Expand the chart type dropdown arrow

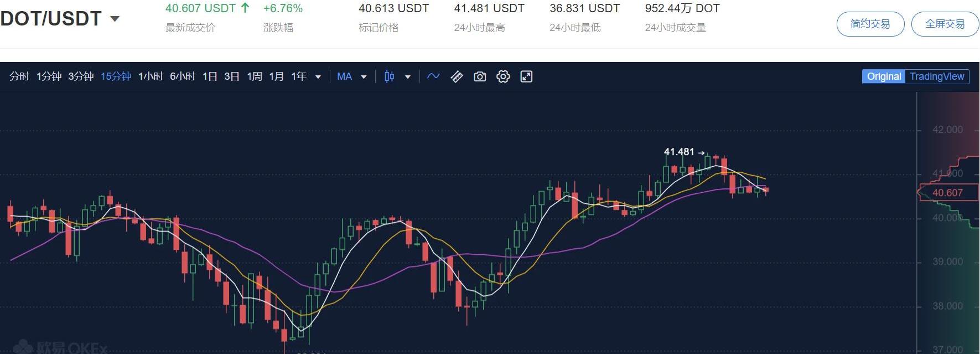click(408, 77)
